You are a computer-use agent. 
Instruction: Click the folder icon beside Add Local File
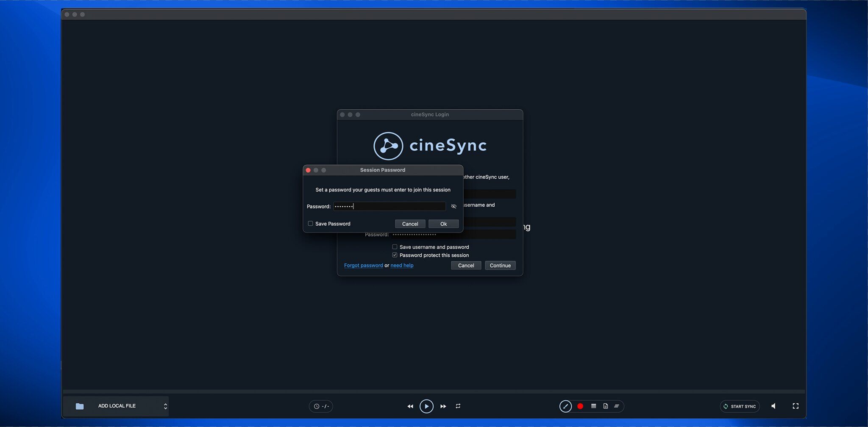click(x=80, y=406)
